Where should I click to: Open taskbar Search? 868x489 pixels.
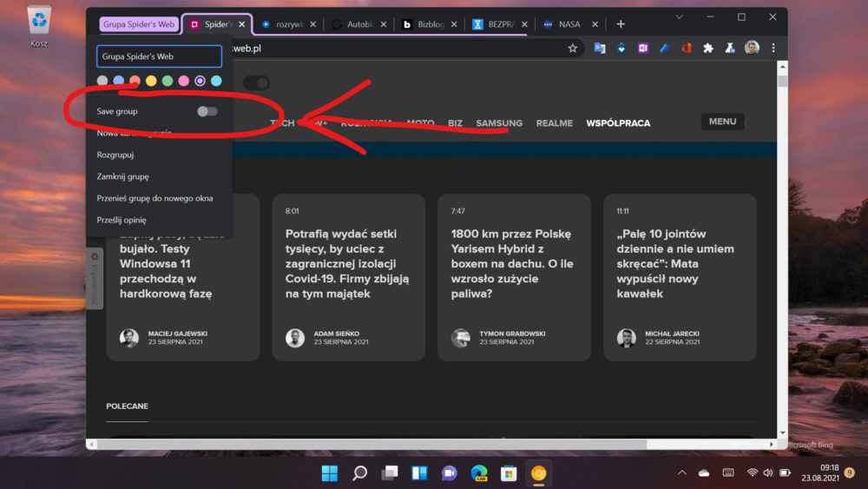360,473
